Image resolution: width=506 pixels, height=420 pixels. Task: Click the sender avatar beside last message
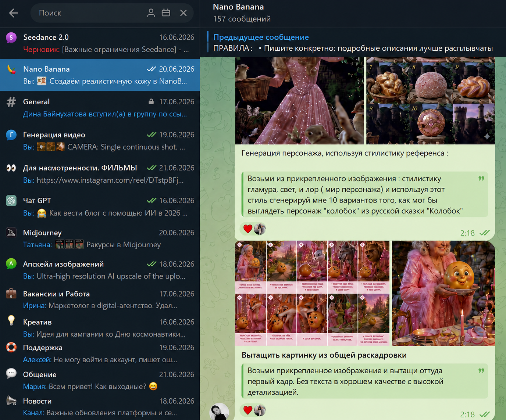click(220, 412)
